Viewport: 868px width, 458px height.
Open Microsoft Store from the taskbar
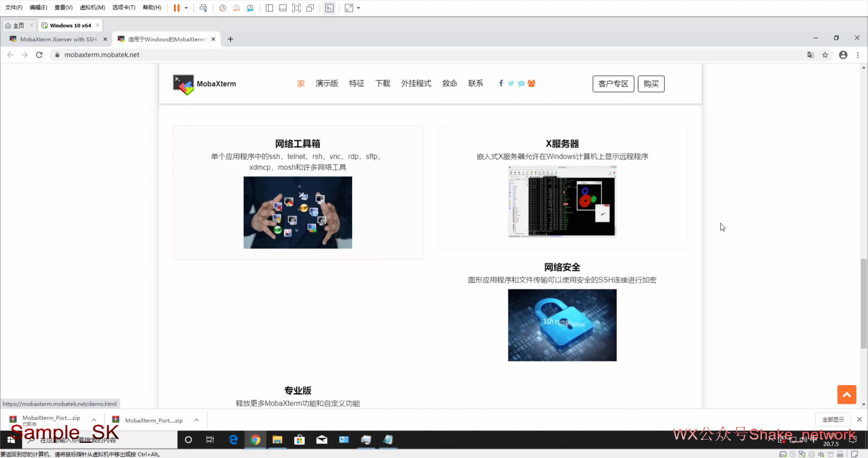coord(300,440)
